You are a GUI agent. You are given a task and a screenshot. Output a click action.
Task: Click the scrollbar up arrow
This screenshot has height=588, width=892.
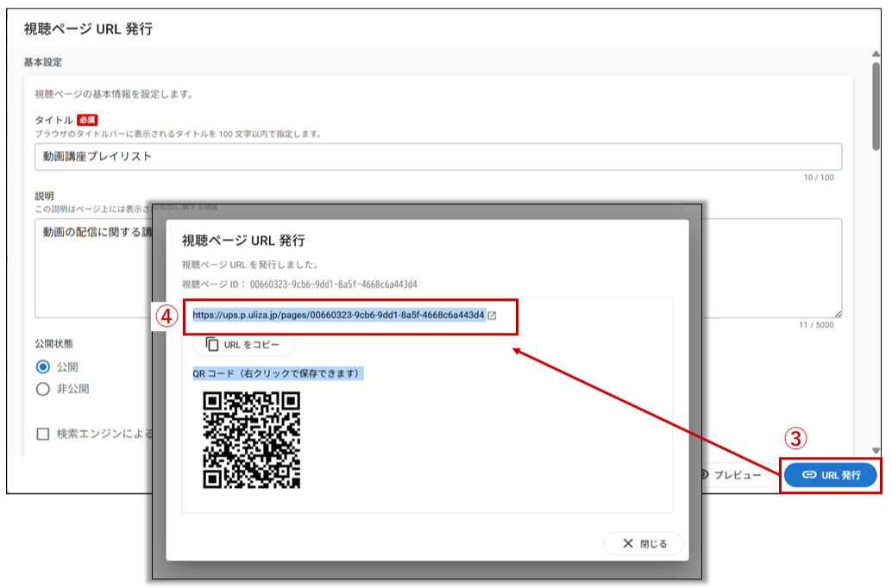(876, 53)
